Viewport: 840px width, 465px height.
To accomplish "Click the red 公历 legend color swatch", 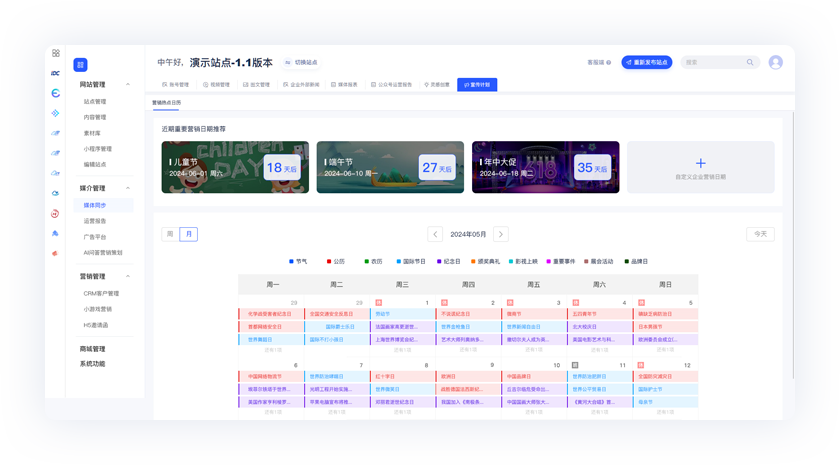I will coord(329,262).
